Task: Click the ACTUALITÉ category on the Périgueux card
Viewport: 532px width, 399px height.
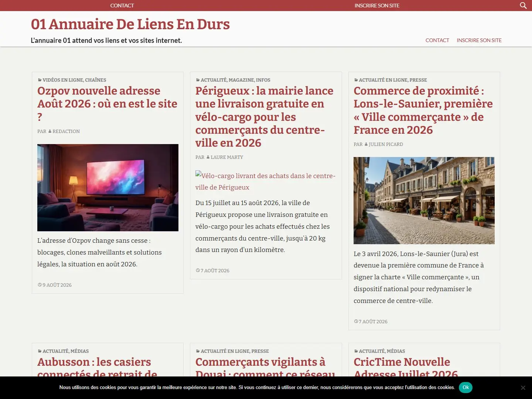Action: click(214, 80)
